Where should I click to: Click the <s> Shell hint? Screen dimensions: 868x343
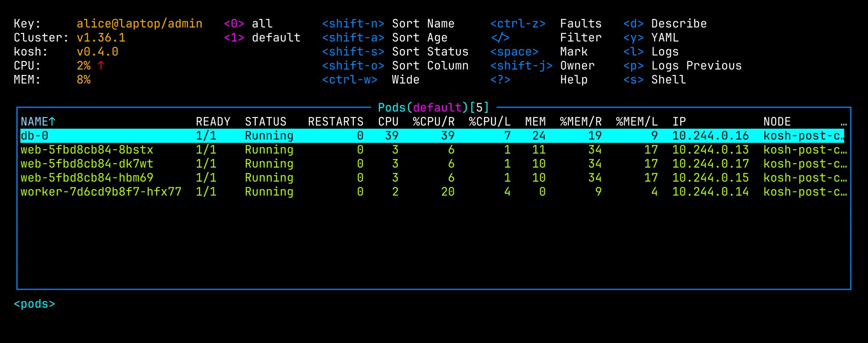(655, 80)
